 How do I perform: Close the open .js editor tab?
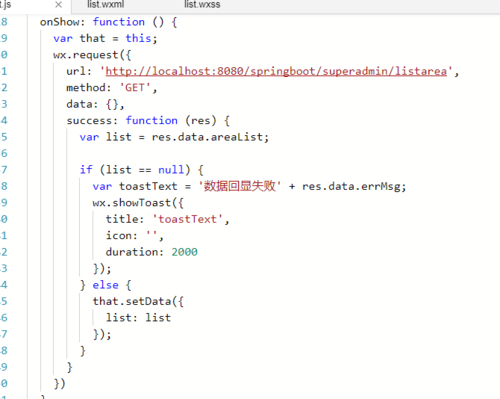[58, 4]
